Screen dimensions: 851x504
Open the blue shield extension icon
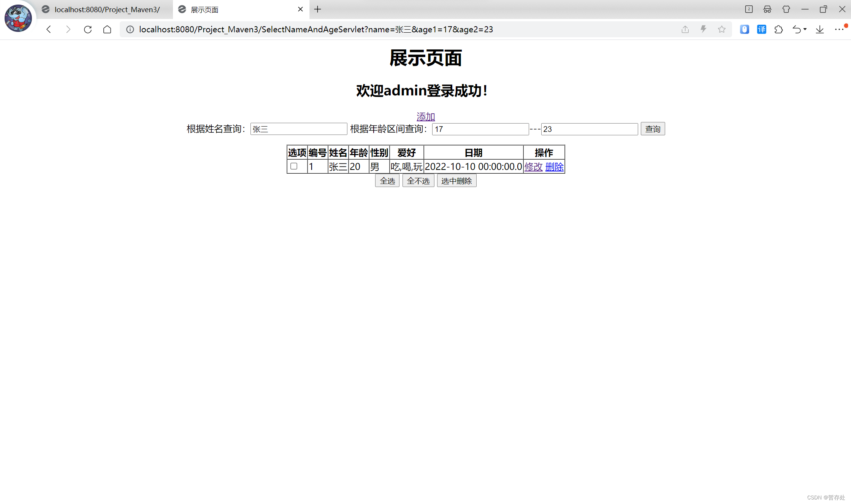[744, 29]
